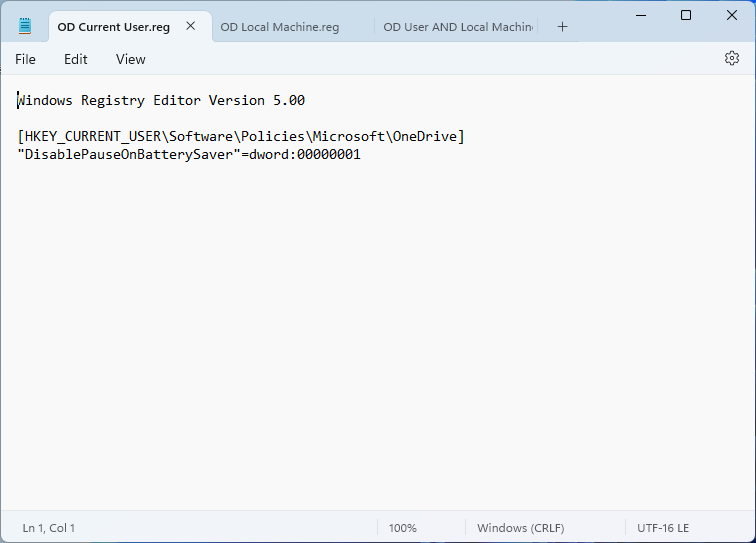Open the Edit menu
The width and height of the screenshot is (756, 543).
[76, 59]
